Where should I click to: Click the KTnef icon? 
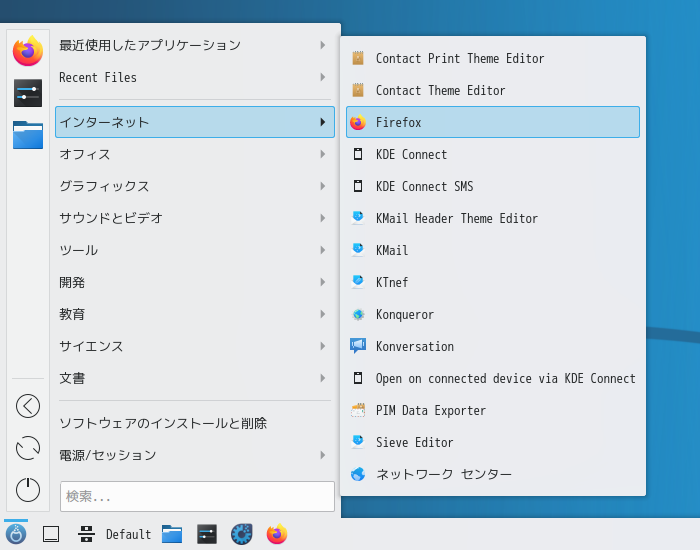pyautogui.click(x=358, y=282)
